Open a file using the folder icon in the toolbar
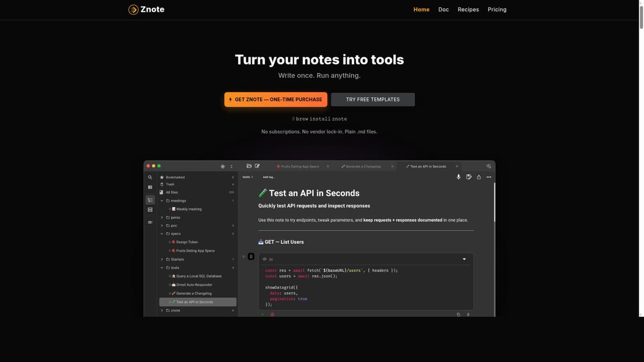 tap(248, 166)
